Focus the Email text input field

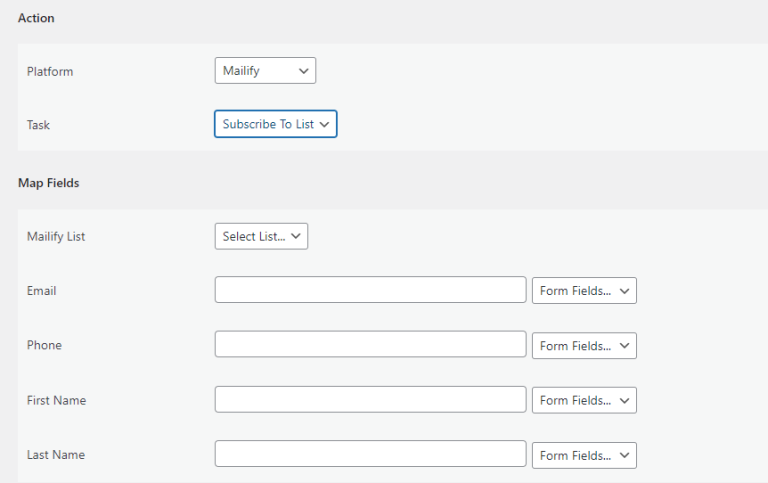(x=370, y=290)
